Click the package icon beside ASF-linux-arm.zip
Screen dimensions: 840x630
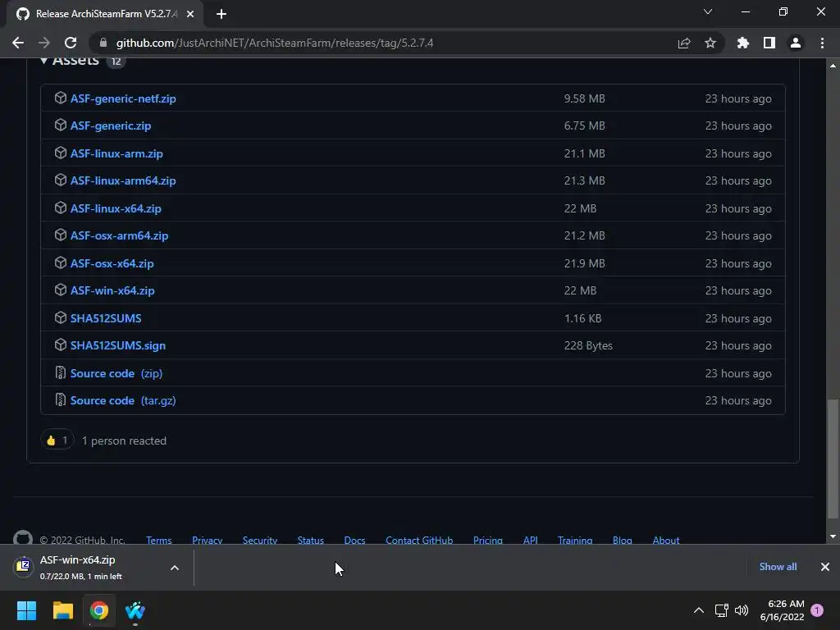point(61,153)
